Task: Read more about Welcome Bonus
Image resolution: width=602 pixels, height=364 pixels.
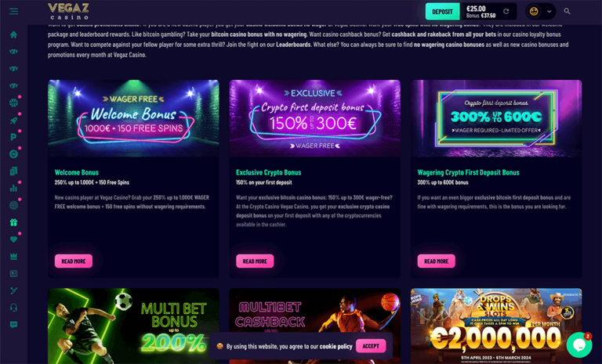Action: pos(74,261)
